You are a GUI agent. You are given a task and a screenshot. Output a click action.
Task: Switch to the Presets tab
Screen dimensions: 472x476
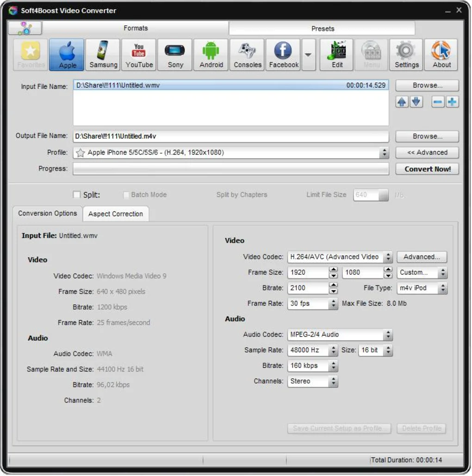[322, 28]
